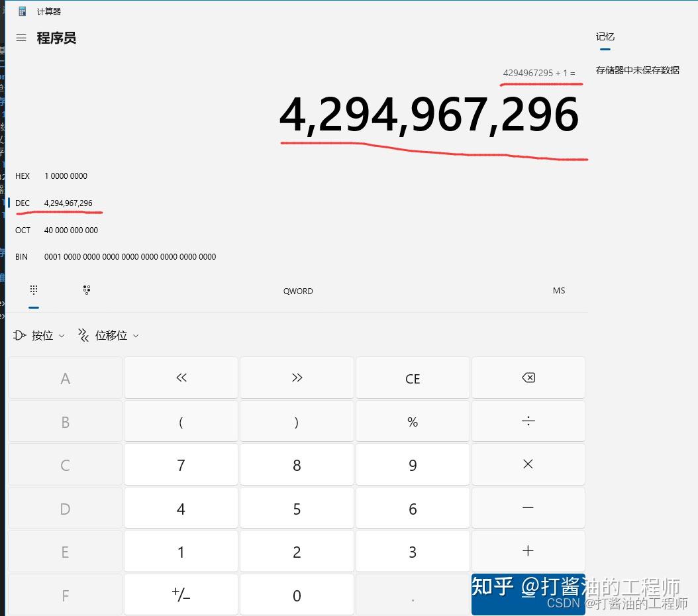Open the bit toggling keypad icon
Screen dimensions: 698x616
[87, 289]
